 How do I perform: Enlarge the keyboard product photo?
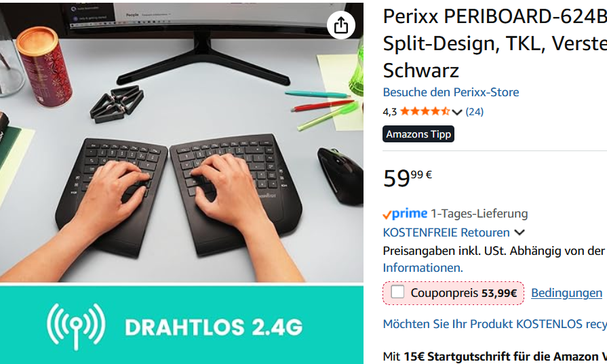tap(182, 142)
